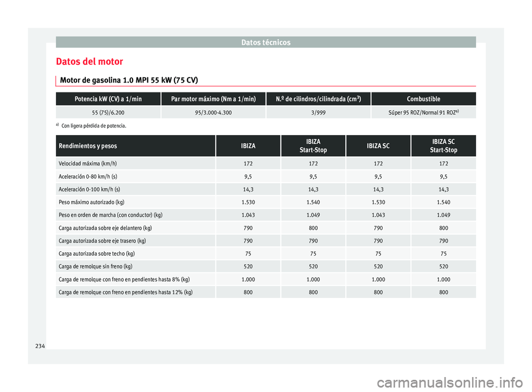Click the 'IBIZA SC' column header
This screenshot has width=532, height=392.
pos(378,146)
